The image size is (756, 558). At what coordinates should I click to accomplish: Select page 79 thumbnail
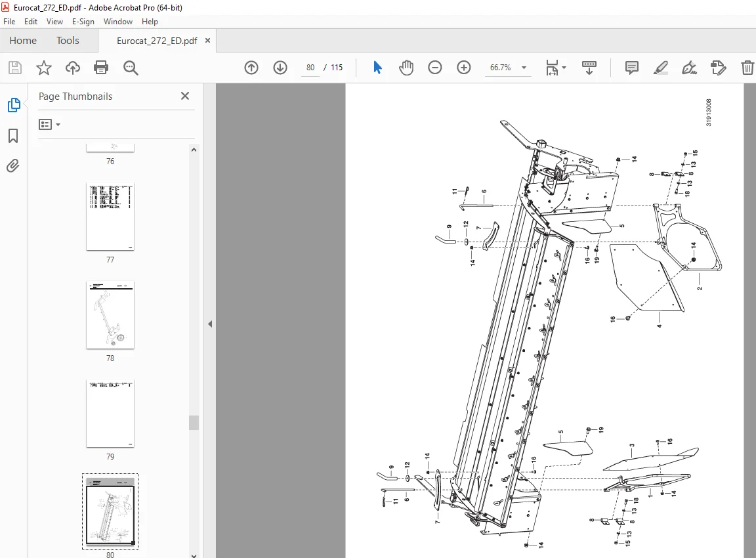click(110, 414)
